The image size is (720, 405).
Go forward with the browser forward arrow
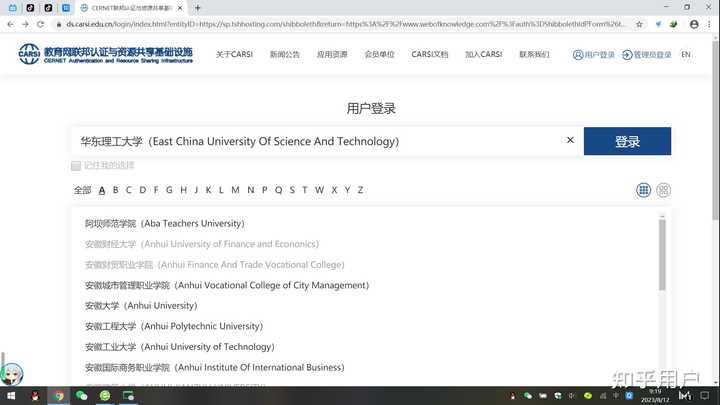click(25, 24)
